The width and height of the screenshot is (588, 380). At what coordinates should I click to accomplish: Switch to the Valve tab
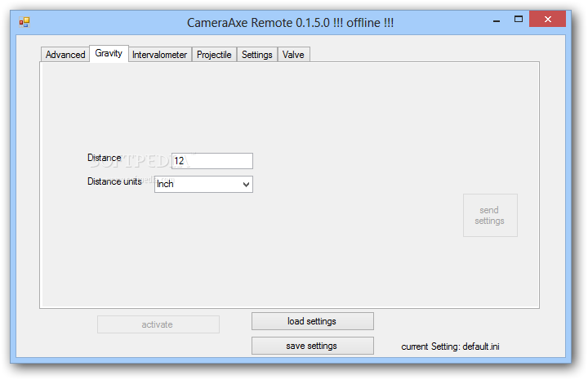point(293,55)
